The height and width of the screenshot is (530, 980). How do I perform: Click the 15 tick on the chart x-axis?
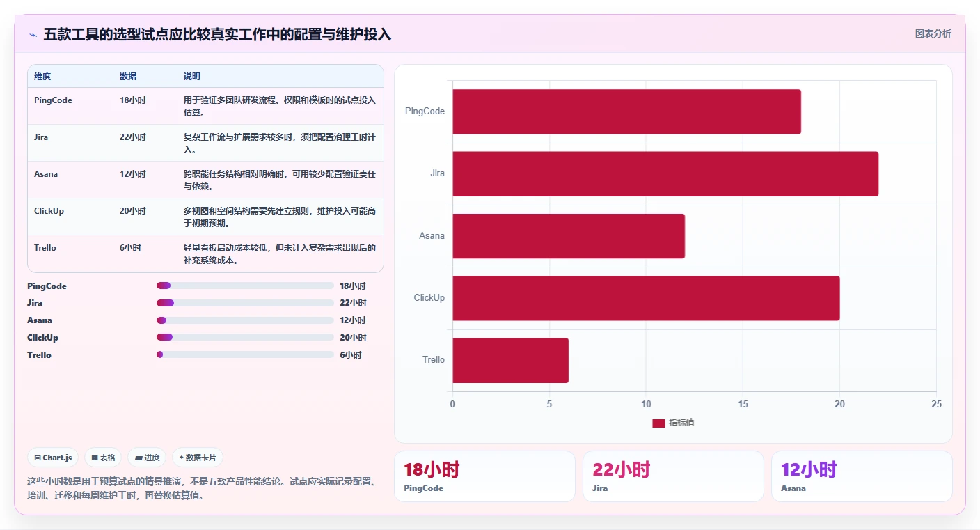pyautogui.click(x=743, y=405)
